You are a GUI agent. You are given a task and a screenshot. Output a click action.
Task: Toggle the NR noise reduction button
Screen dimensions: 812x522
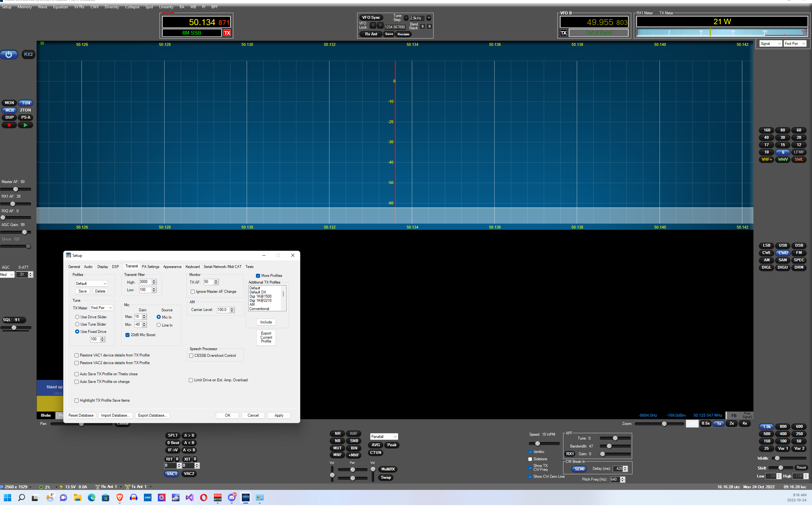(337, 434)
